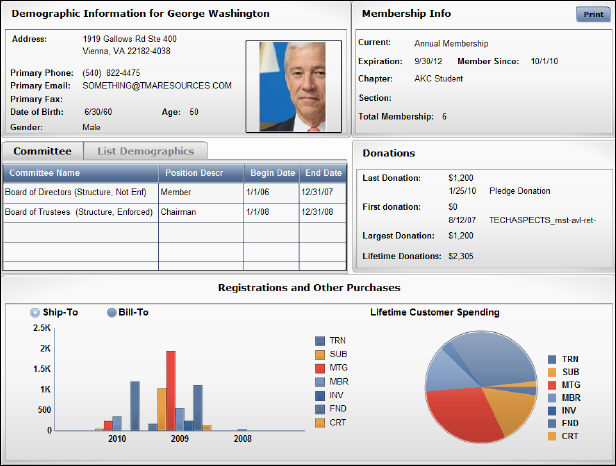Viewport: 616px width, 466px height.
Task: Click the AKC Student chapter value
Action: pos(438,79)
